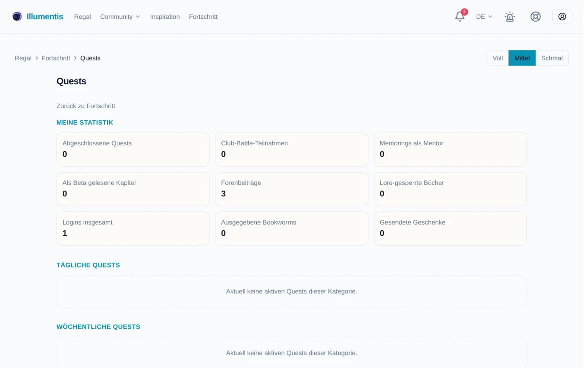
Task: Open Fortschritt in the top navigation
Action: point(203,17)
